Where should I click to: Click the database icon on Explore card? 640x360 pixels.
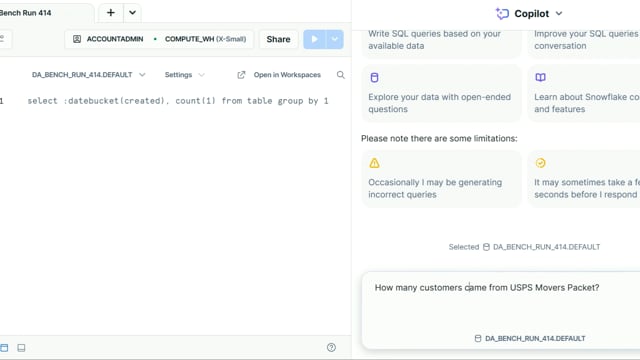point(374,78)
